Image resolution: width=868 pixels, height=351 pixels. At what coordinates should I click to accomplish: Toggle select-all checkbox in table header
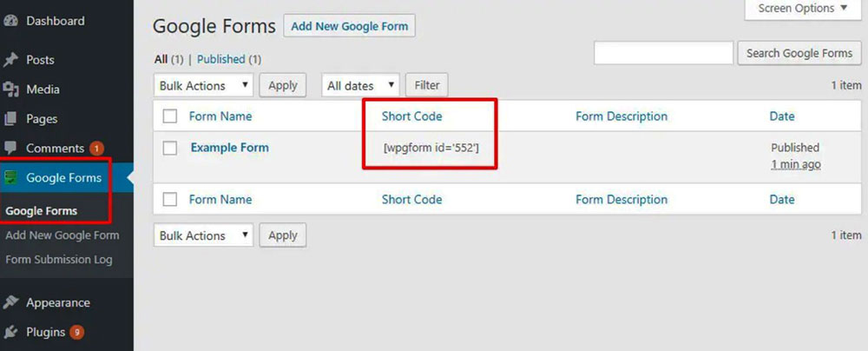[170, 116]
